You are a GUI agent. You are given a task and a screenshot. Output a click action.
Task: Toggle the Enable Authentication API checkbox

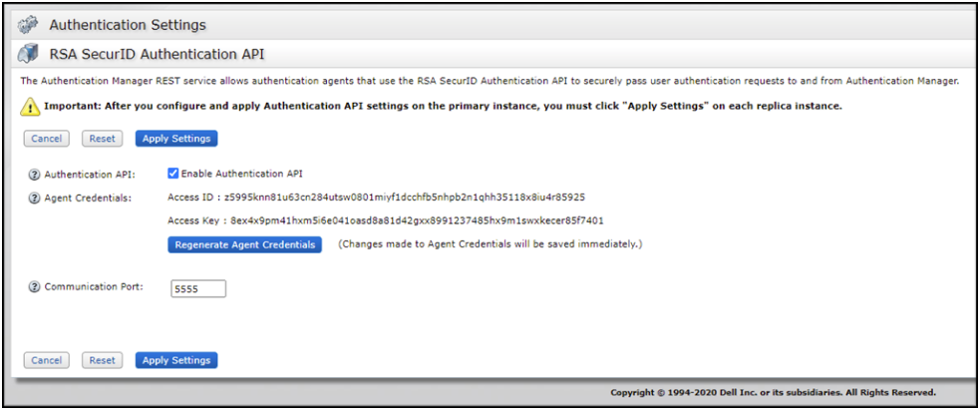coord(173,174)
